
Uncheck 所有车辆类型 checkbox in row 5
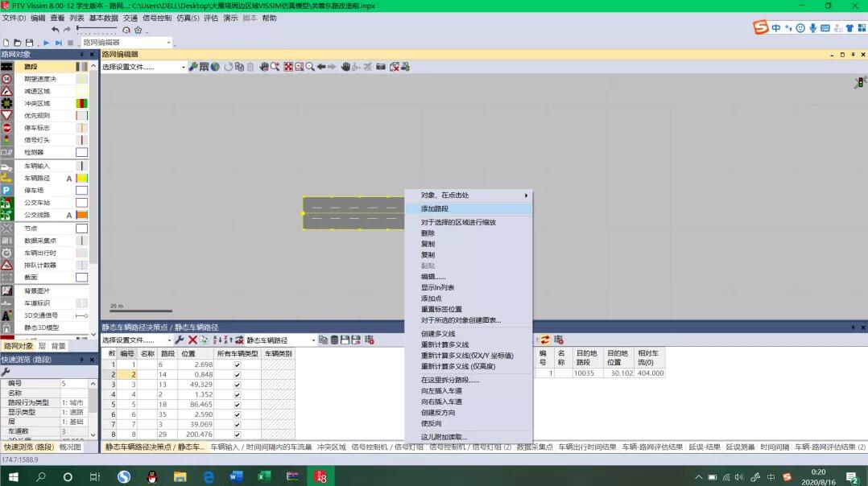coord(238,405)
